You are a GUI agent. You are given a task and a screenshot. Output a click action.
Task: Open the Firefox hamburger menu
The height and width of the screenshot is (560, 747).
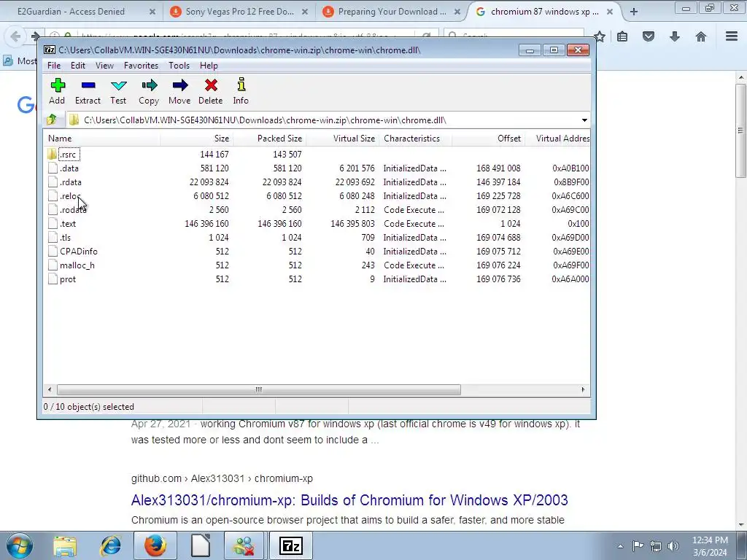tap(732, 36)
